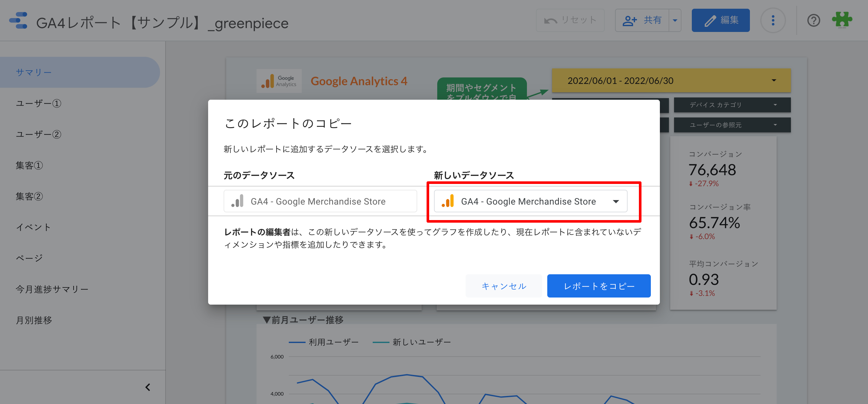This screenshot has width=868, height=404.
Task: Click the 新しいユーザー legend item
Action: [411, 342]
